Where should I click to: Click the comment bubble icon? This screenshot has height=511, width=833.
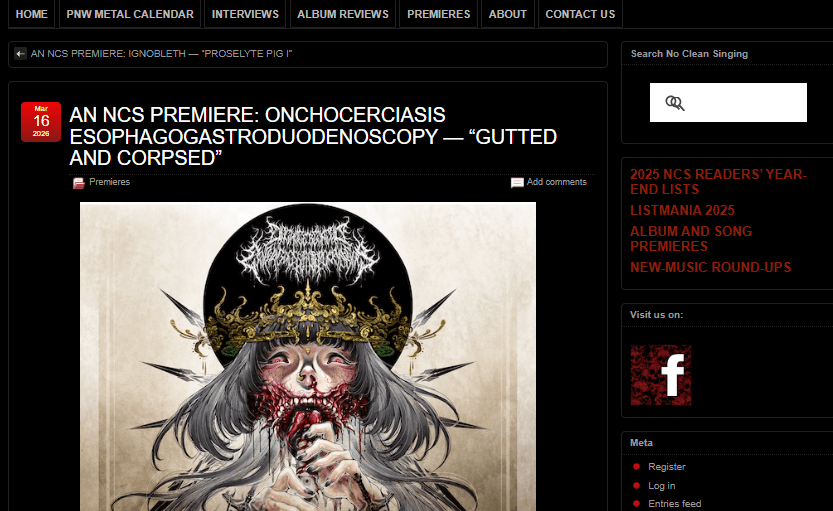pos(517,183)
